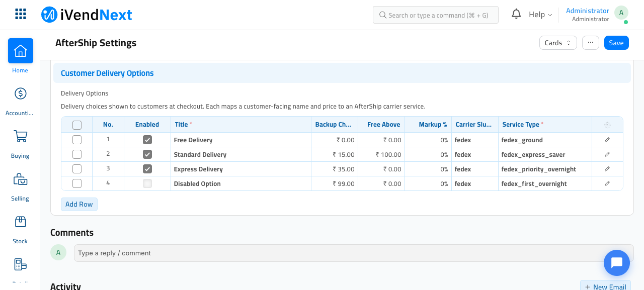Expand the Help menu
The height and width of the screenshot is (290, 644).
540,15
